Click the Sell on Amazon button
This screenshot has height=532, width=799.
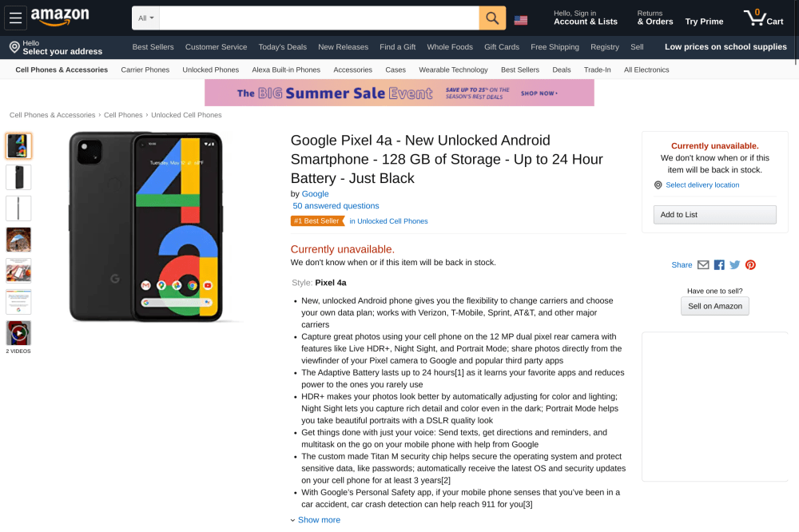715,306
